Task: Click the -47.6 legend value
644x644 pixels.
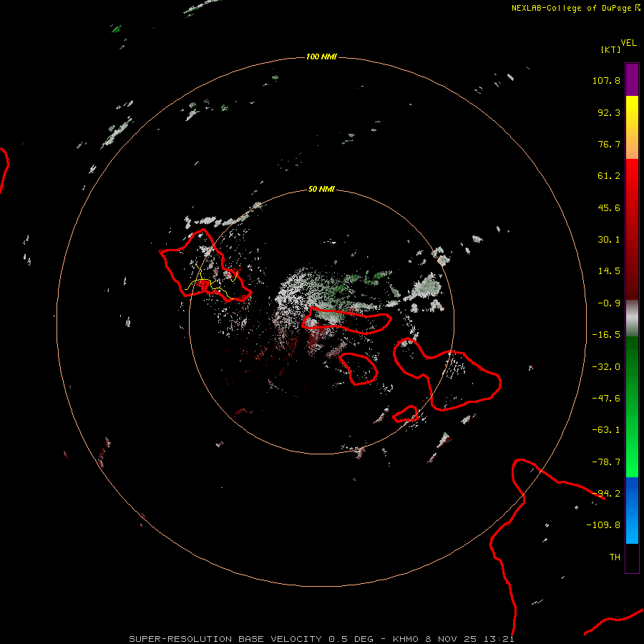Action: pos(606,399)
